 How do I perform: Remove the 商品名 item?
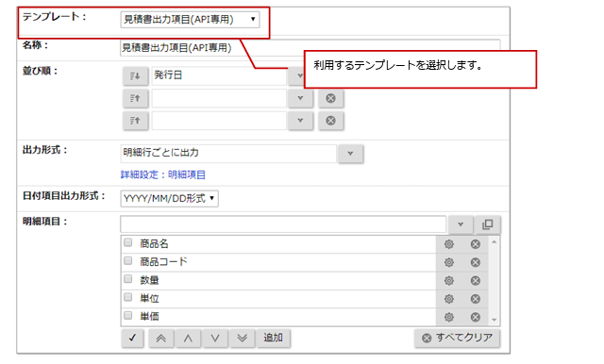(476, 244)
